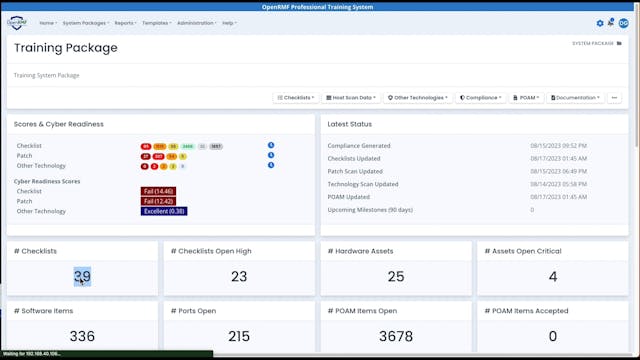Screen dimensions: 640x360
Task: Click the # Checklists count 39
Action: coord(82,277)
